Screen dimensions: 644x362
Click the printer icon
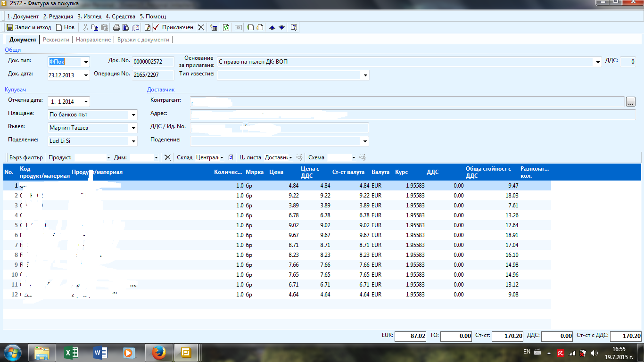tap(116, 27)
